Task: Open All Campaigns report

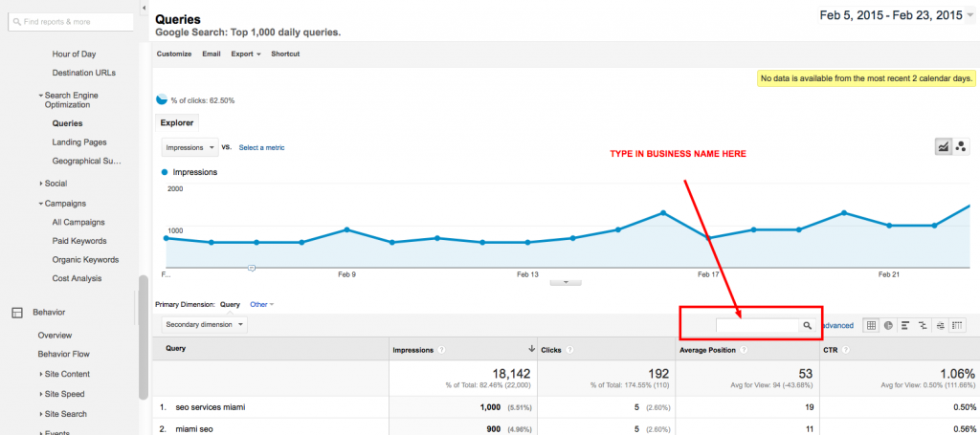Action: (x=78, y=222)
